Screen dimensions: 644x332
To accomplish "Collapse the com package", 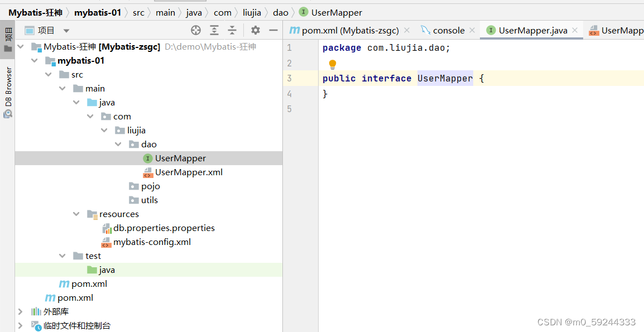I will click(x=90, y=116).
